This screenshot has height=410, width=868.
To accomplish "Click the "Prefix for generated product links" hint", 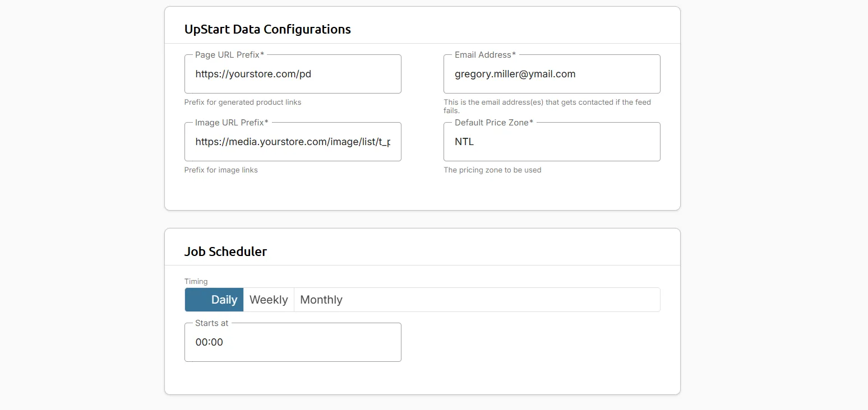I will (243, 102).
